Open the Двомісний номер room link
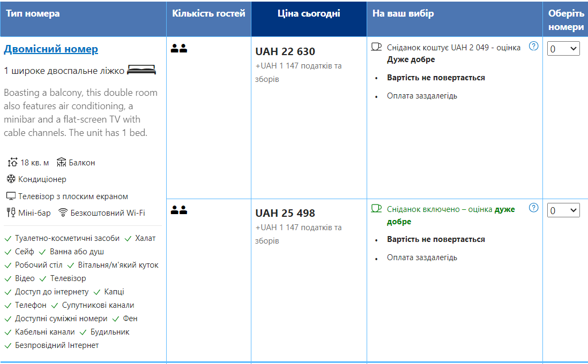 51,49
